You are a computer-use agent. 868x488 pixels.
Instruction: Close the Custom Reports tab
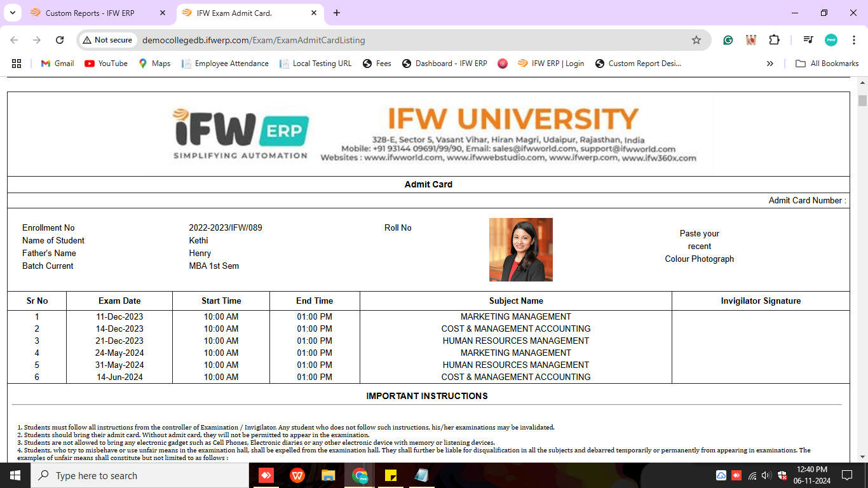tap(163, 13)
